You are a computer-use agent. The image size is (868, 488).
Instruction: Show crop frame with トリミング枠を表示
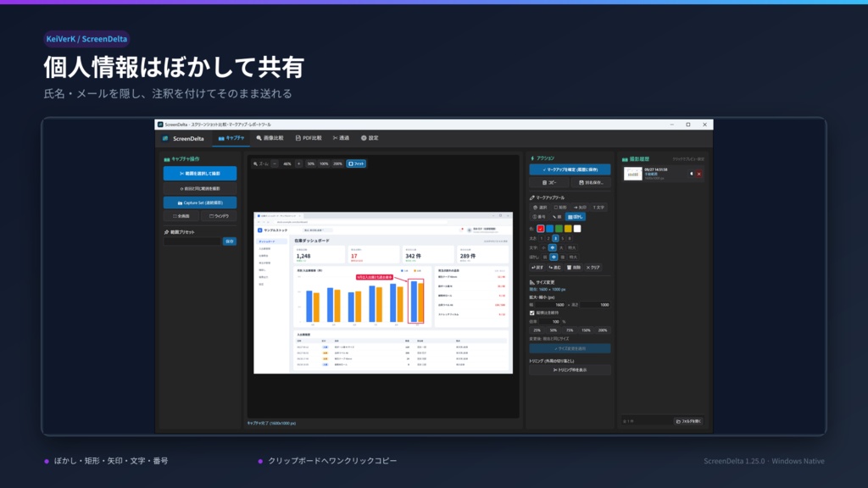pos(570,369)
